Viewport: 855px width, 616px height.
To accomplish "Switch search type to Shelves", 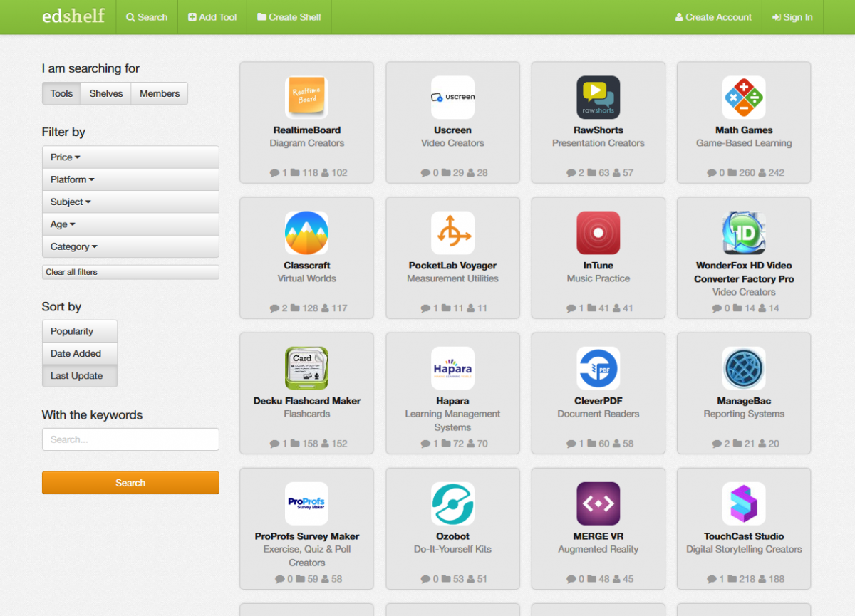I will [106, 93].
